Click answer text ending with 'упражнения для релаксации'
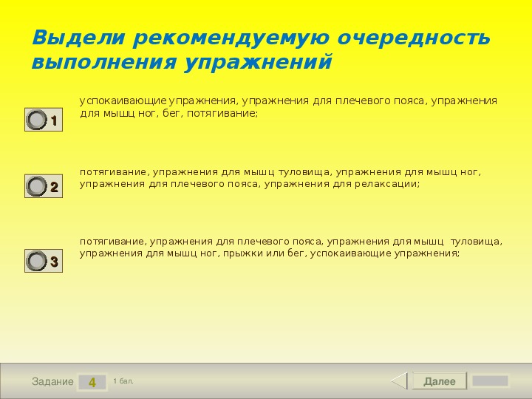Viewport: 532px width, 399px height. tap(280, 178)
